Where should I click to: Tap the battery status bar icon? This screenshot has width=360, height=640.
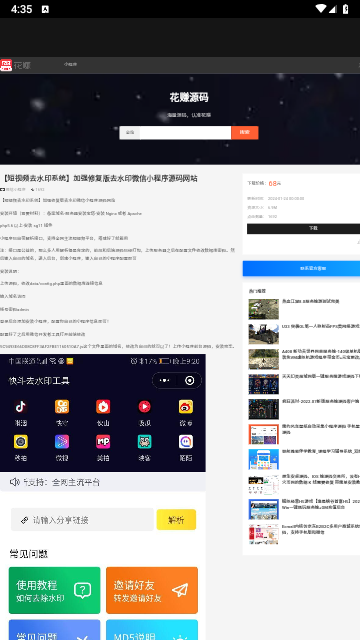coord(345,9)
